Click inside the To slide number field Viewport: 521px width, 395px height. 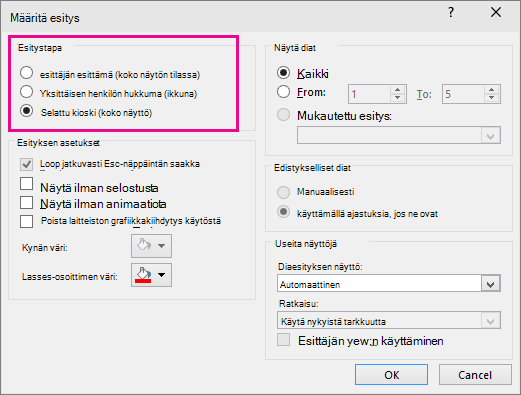[463, 94]
